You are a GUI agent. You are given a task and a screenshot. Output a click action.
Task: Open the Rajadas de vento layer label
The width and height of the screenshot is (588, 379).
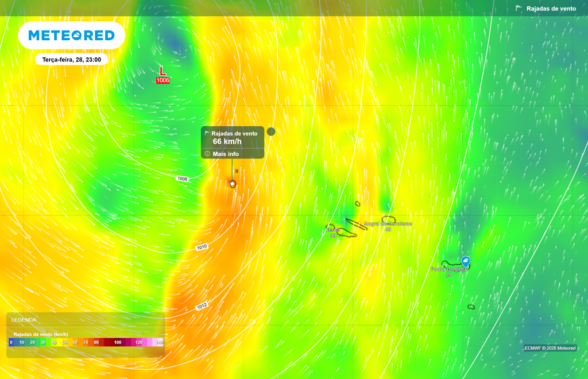[x=551, y=8]
